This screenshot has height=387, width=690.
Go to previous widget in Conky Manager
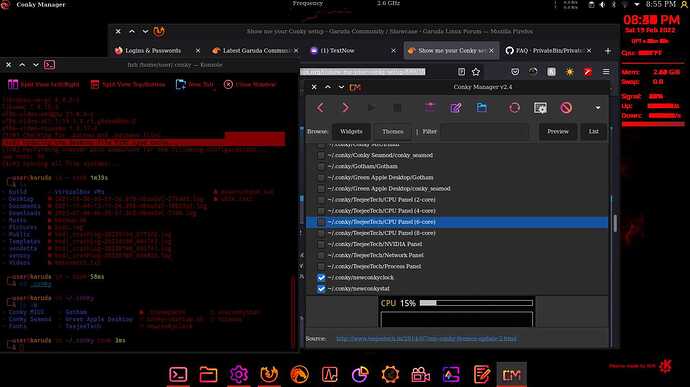[x=320, y=108]
